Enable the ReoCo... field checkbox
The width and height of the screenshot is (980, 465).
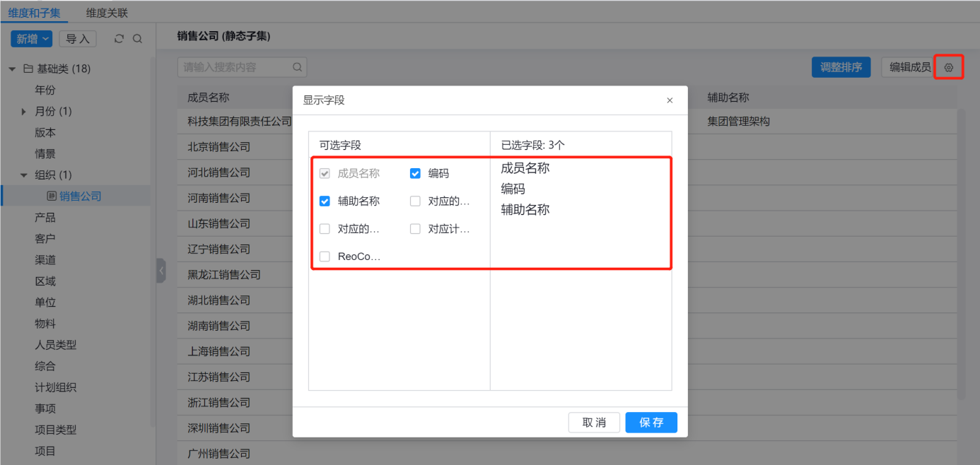coord(325,257)
